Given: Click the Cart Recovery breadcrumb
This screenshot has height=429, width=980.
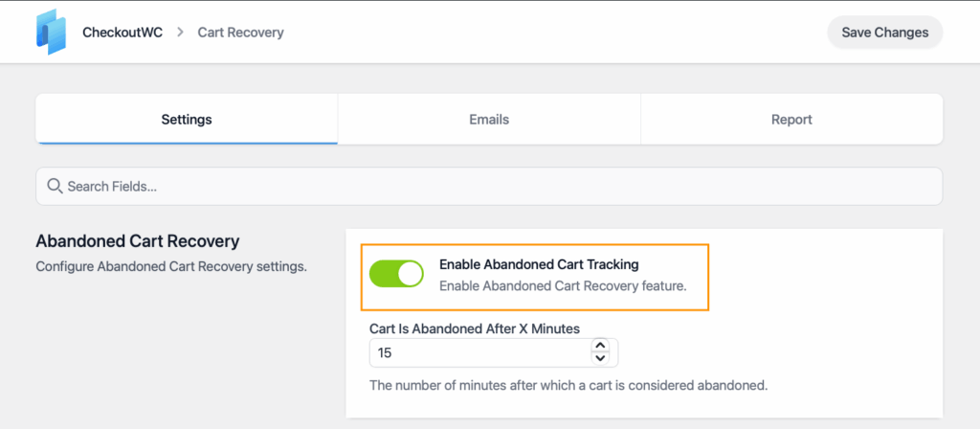Looking at the screenshot, I should point(240,33).
